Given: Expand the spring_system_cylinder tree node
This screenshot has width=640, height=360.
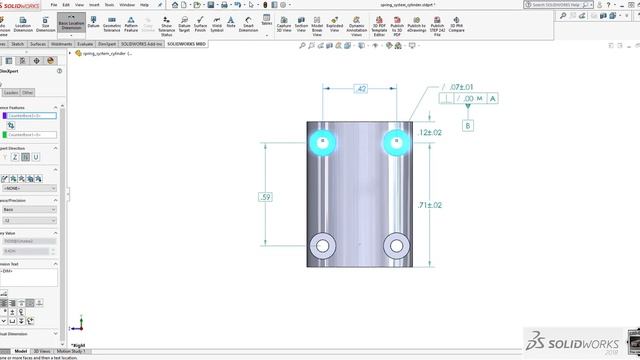Looking at the screenshot, I should pyautogui.click(x=70, y=53).
